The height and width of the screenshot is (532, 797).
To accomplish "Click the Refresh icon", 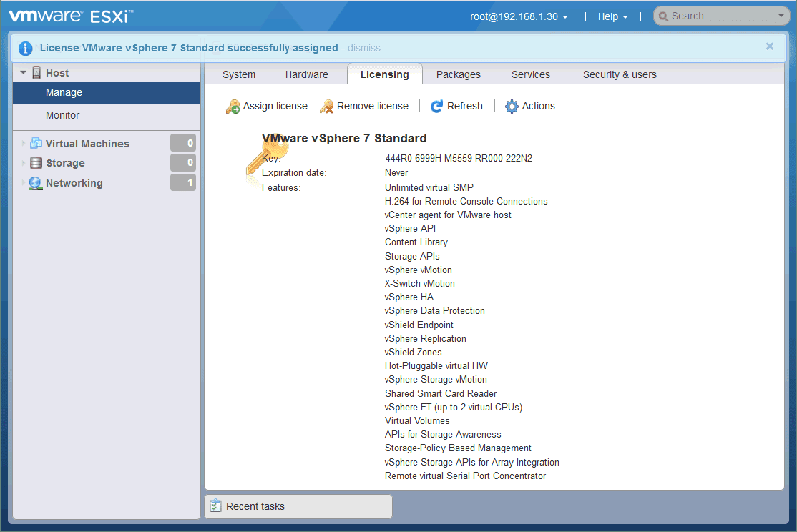I will [436, 106].
